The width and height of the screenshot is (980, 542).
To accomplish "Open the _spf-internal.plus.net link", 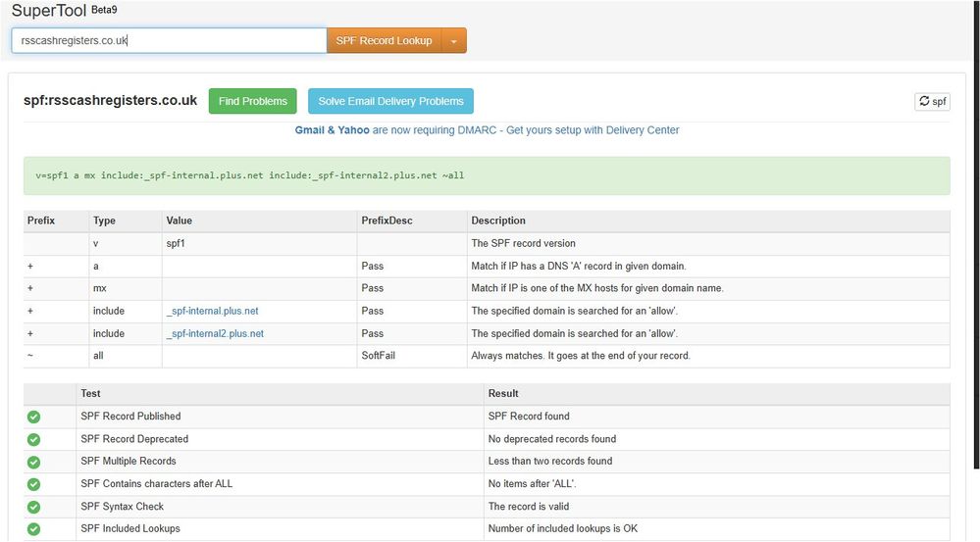I will click(x=212, y=311).
